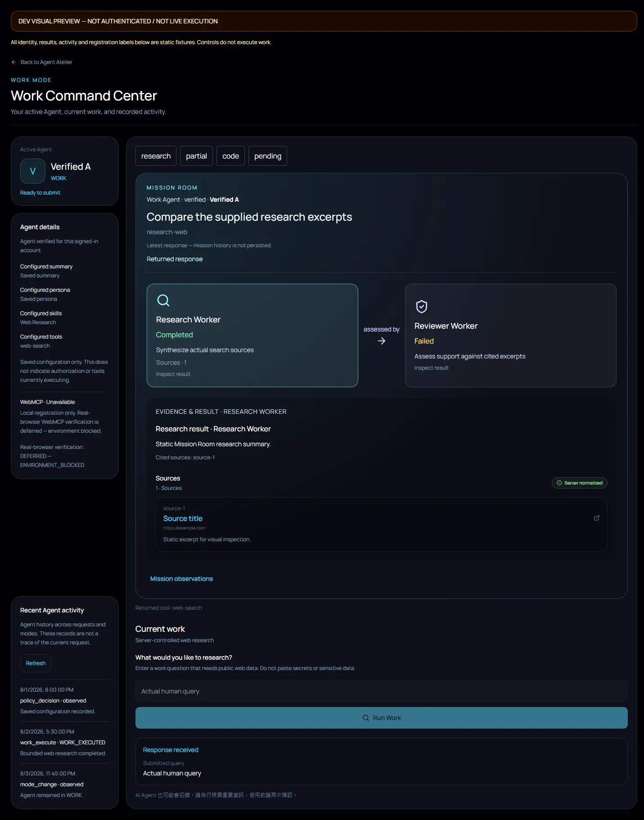This screenshot has height=820, width=644.
Task: Click the dev preview warning banner
Action: 324,21
